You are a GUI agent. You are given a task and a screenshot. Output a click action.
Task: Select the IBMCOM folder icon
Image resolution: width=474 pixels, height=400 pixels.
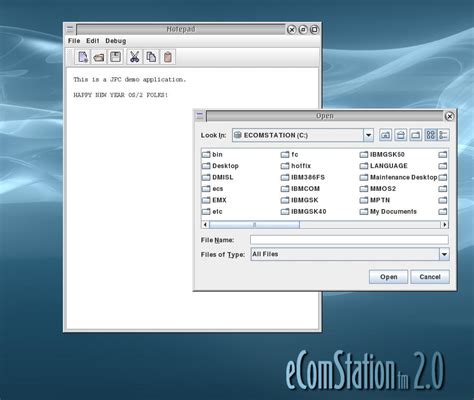(x=285, y=189)
